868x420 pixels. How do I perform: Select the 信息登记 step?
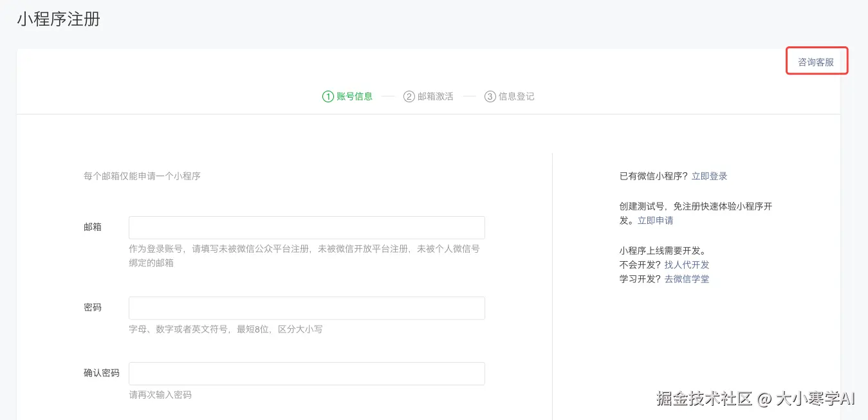[x=510, y=96]
